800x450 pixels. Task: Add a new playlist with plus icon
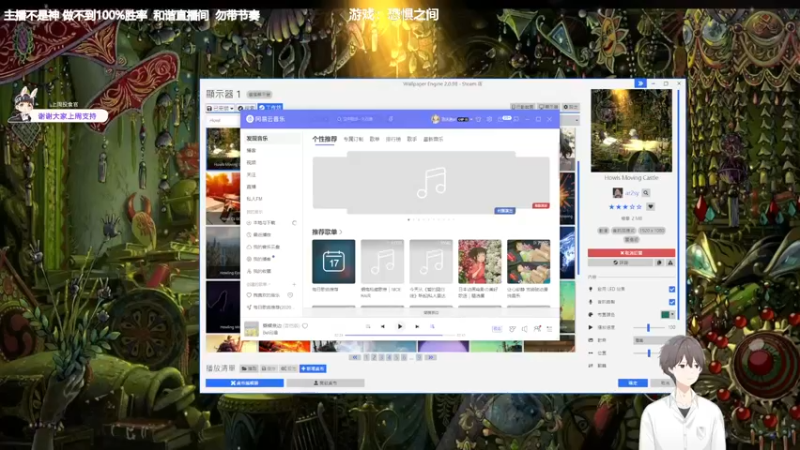point(294,284)
